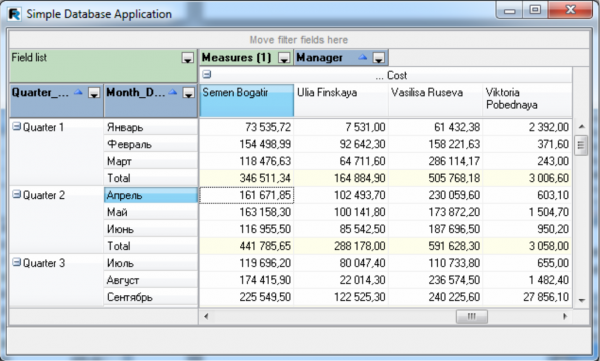Select the Февраль row

point(151,144)
